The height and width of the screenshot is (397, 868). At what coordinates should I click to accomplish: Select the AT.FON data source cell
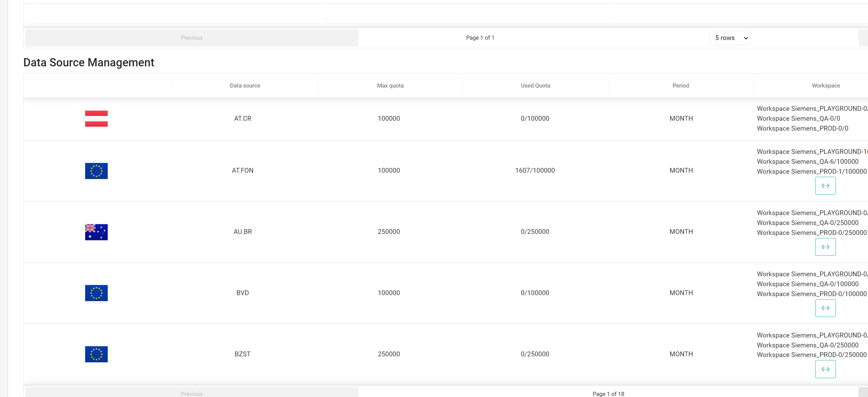(242, 171)
